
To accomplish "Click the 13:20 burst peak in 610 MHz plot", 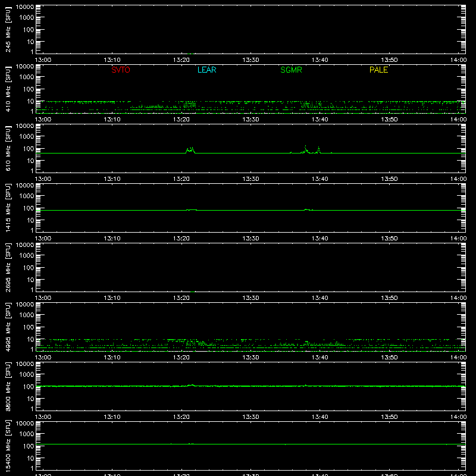I will (x=190, y=150).
